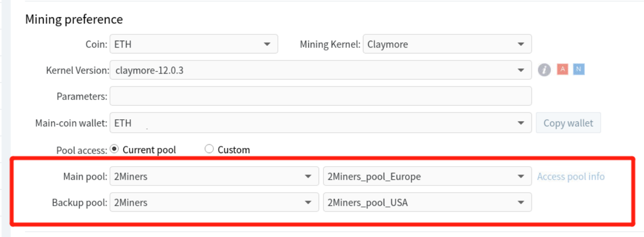Click the red A badge icon

click(562, 69)
